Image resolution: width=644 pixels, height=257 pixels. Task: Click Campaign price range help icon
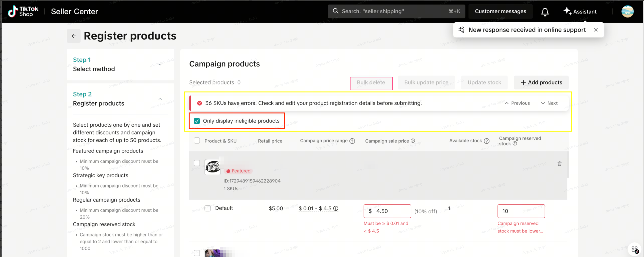pos(352,141)
